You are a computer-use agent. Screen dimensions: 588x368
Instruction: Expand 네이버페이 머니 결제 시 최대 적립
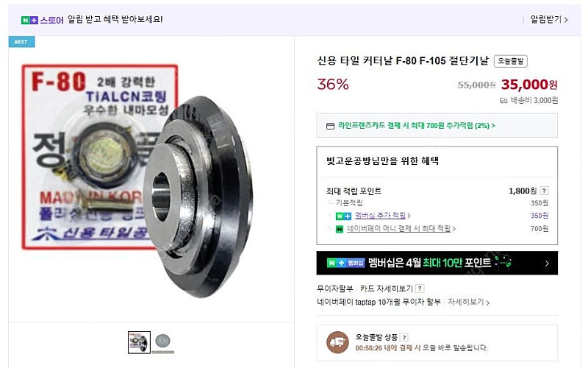[401, 228]
